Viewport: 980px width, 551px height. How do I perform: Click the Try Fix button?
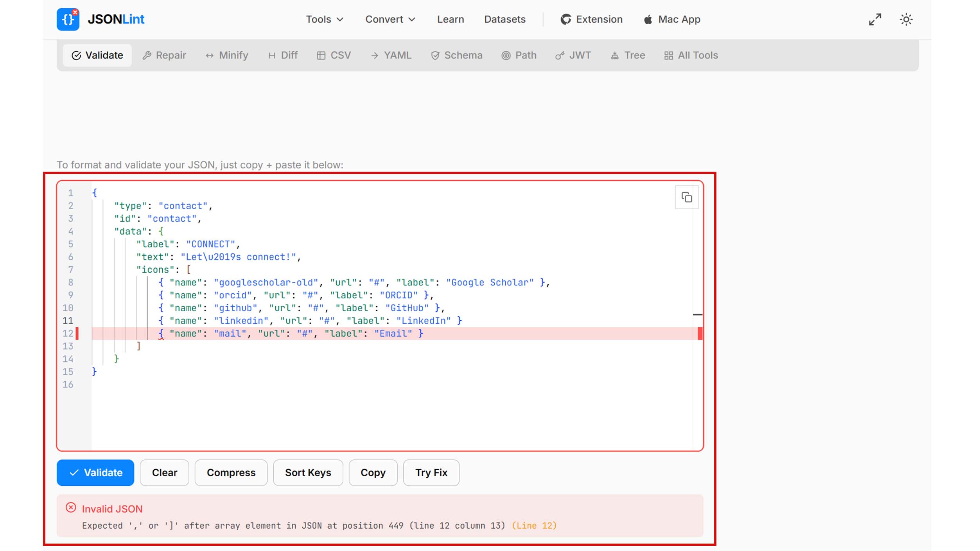431,472
